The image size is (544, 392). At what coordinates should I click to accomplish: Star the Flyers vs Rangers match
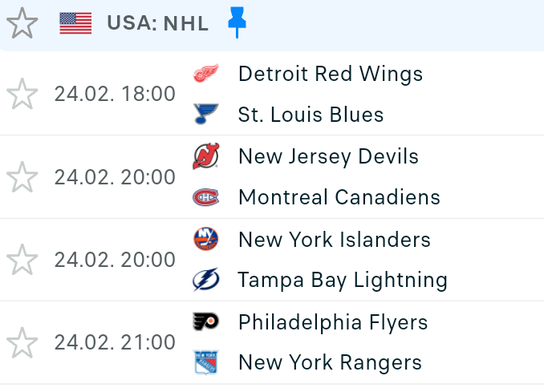(x=22, y=343)
